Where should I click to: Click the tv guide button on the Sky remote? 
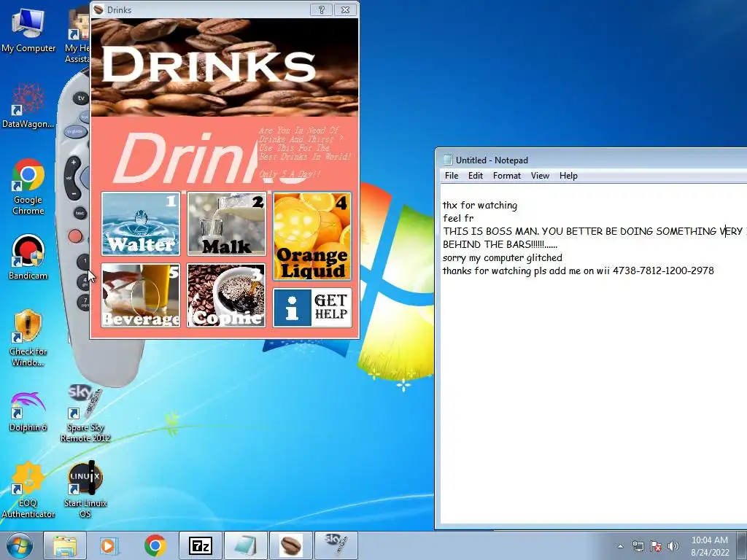pos(75,131)
